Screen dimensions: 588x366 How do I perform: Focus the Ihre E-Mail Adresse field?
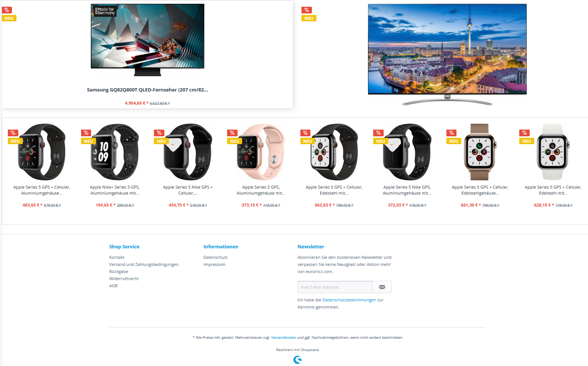335,287
